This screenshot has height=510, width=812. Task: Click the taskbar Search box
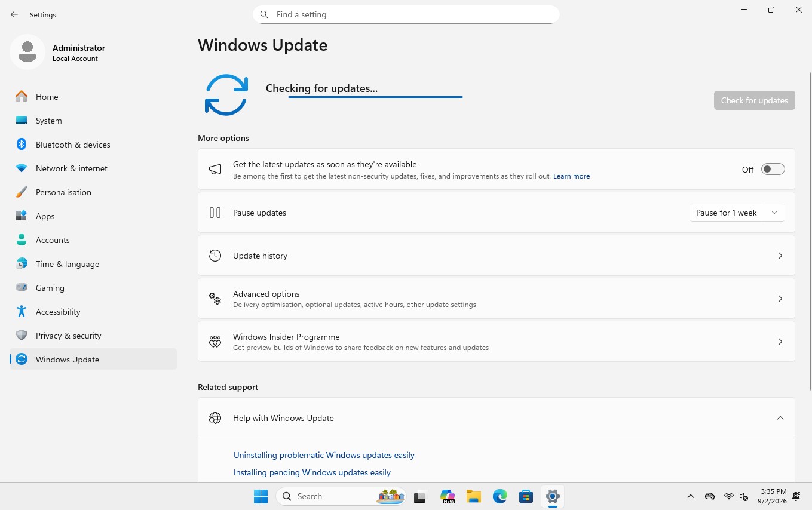click(x=341, y=496)
